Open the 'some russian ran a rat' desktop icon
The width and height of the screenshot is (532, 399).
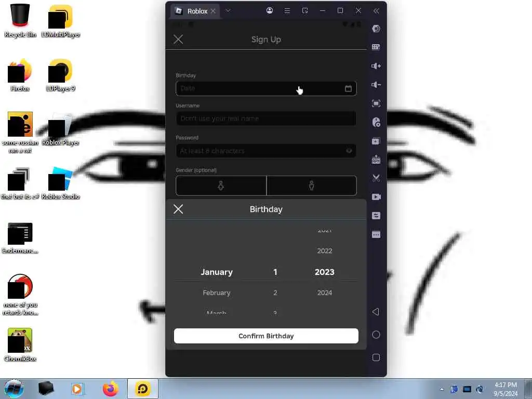click(20, 132)
